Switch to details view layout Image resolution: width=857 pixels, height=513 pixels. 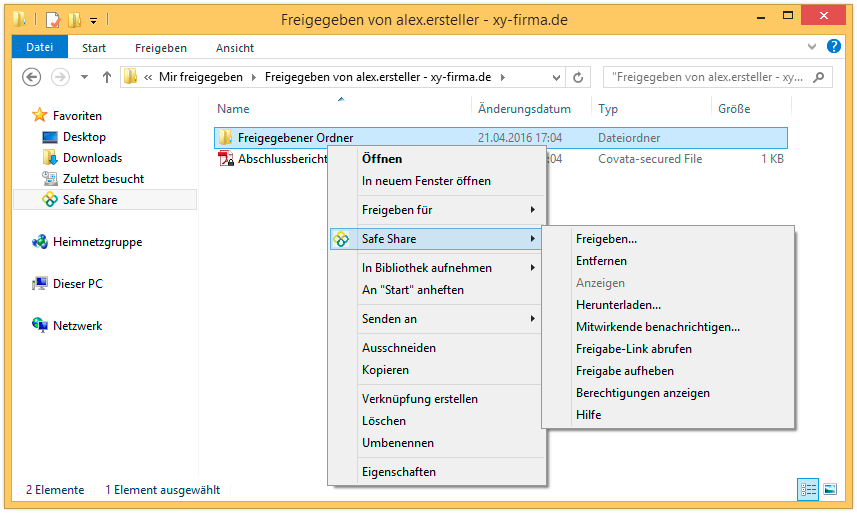[x=808, y=490]
